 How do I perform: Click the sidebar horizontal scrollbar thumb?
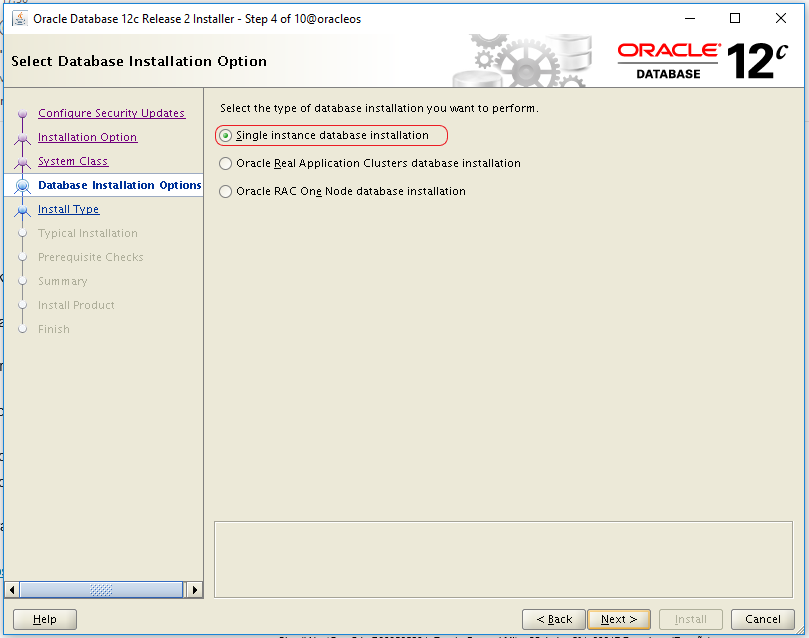click(101, 590)
